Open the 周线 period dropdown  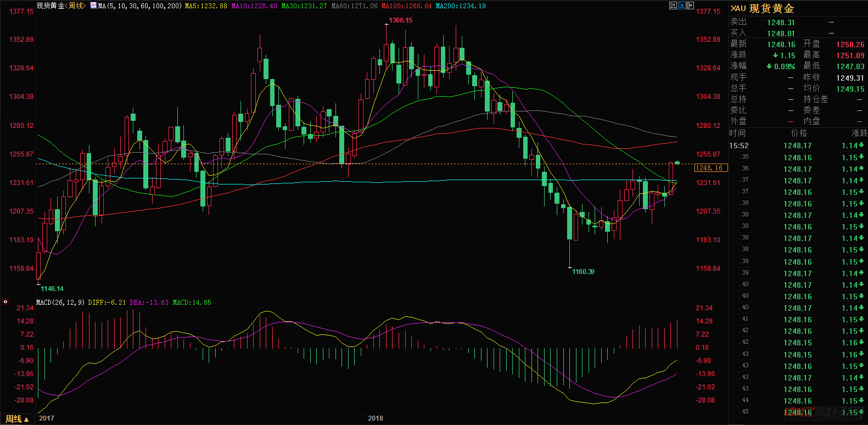coord(17,419)
